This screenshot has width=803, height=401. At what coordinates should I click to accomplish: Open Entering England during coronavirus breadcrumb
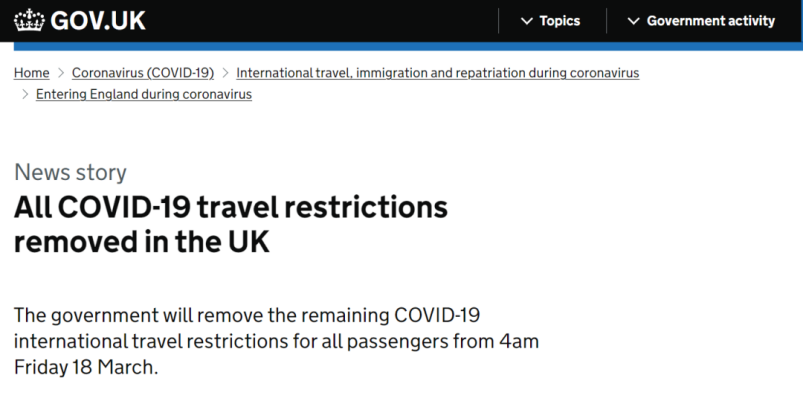coord(144,94)
